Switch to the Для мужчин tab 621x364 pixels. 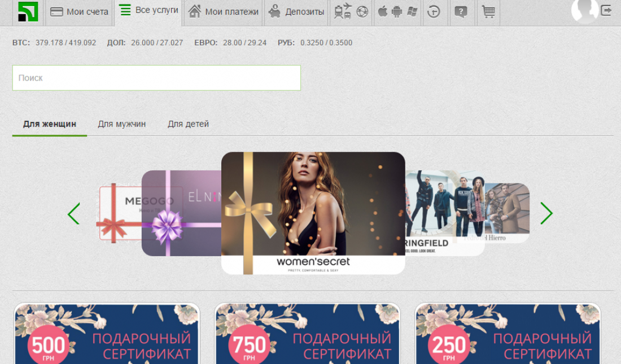coord(121,124)
